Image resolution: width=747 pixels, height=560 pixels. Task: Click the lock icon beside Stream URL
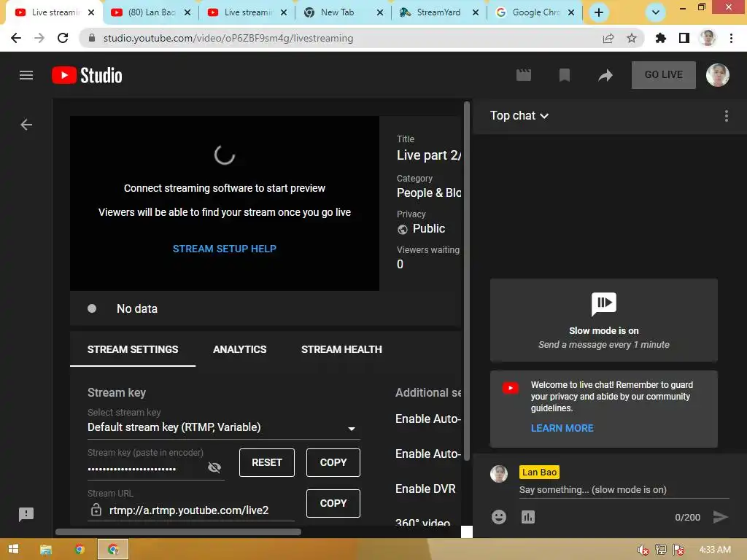(96, 510)
